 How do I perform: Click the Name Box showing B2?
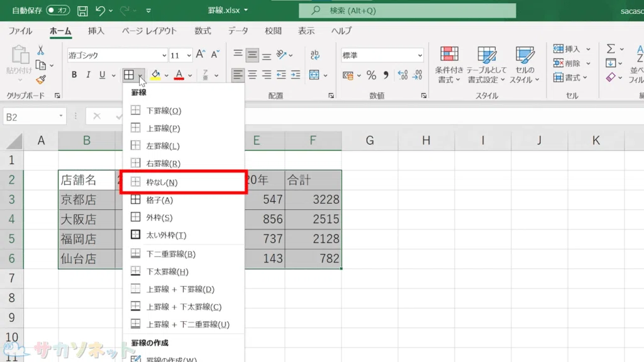tap(34, 117)
